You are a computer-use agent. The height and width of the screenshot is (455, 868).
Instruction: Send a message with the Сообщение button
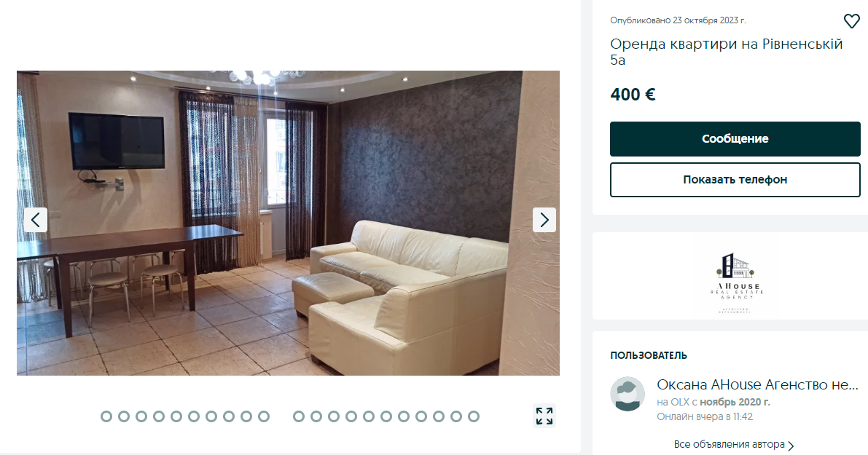pos(735,139)
